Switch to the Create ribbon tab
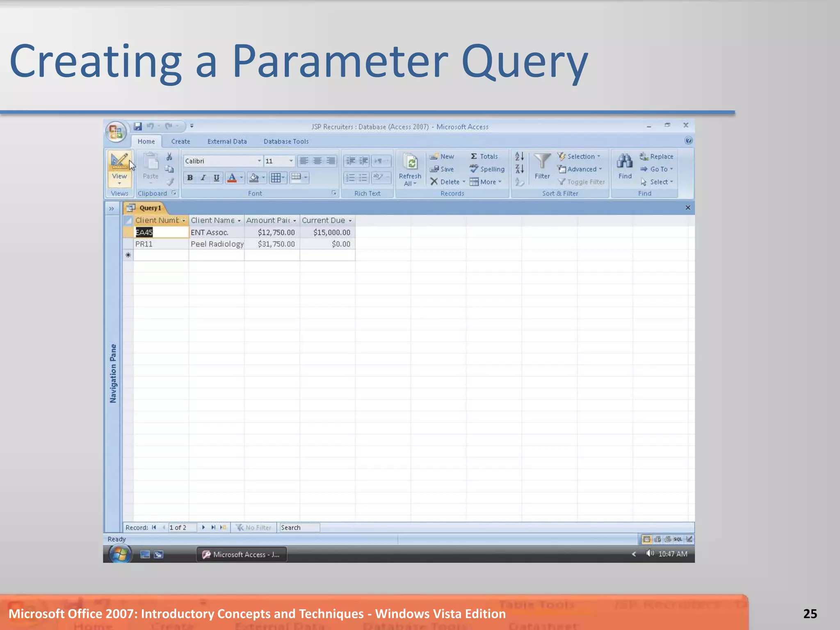This screenshot has height=630, width=840. (181, 142)
